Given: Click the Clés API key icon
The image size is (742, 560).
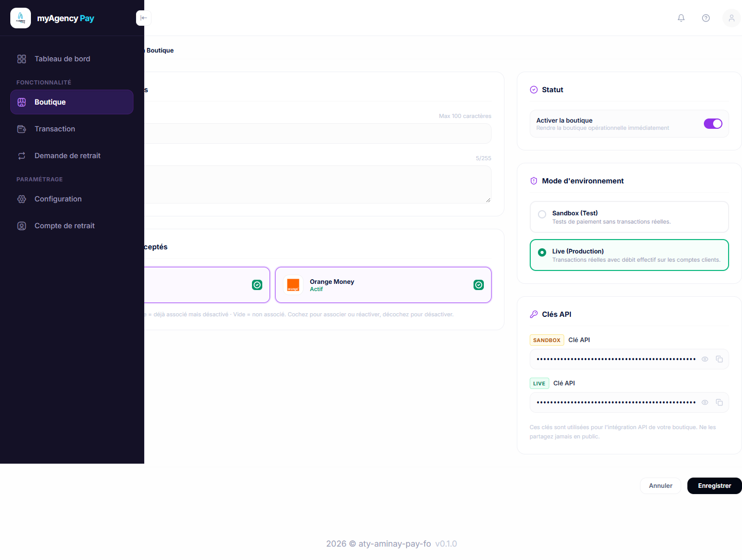Looking at the screenshot, I should 534,314.
